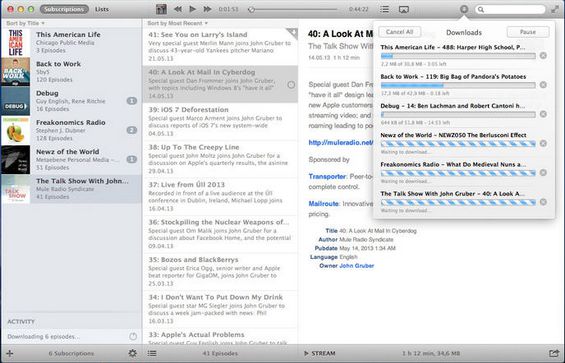Open the Sort by Title dropdown
Image resolution: width=565 pixels, height=363 pixels.
pyautogui.click(x=25, y=23)
